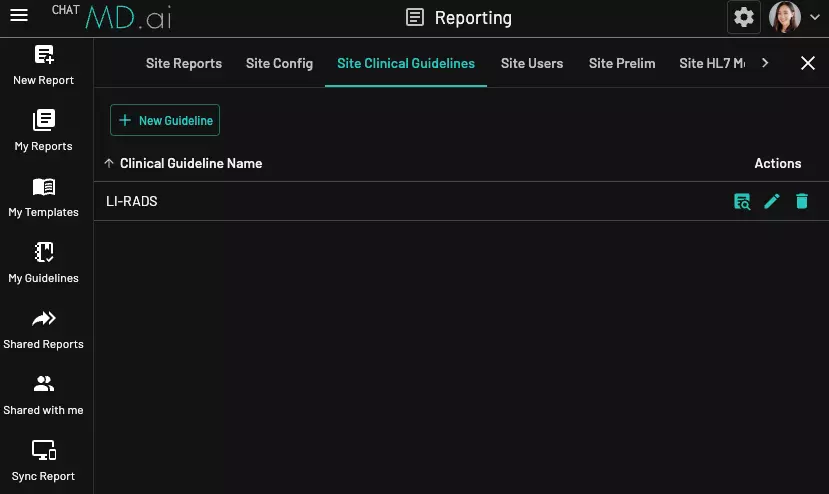Open the settings gear

(743, 17)
